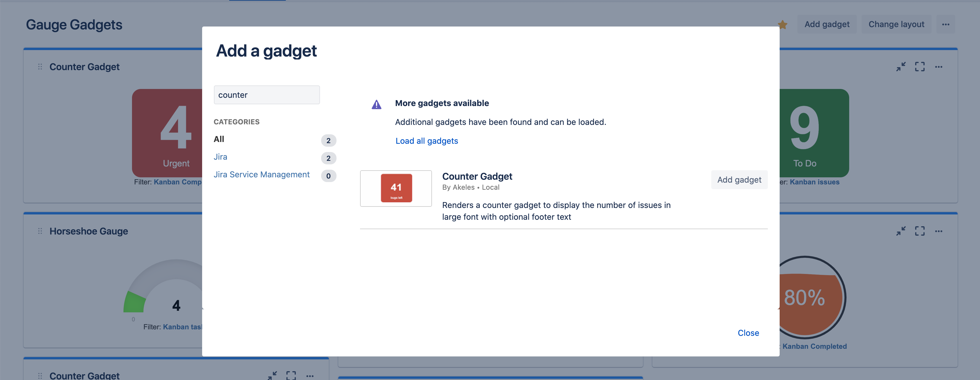Viewport: 980px width, 380px height.
Task: Select the Jira Service Management category
Action: click(262, 174)
